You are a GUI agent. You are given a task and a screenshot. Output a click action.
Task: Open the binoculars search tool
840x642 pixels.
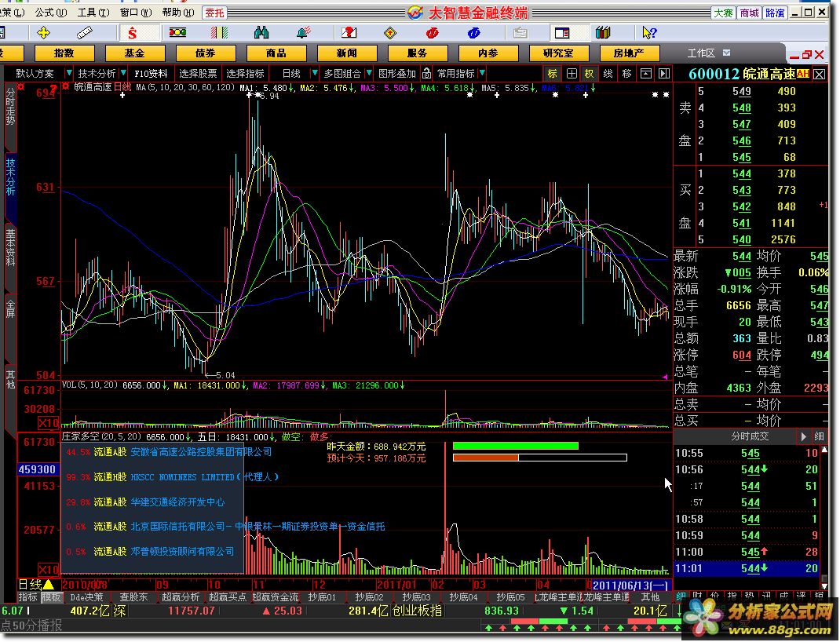pos(261,33)
